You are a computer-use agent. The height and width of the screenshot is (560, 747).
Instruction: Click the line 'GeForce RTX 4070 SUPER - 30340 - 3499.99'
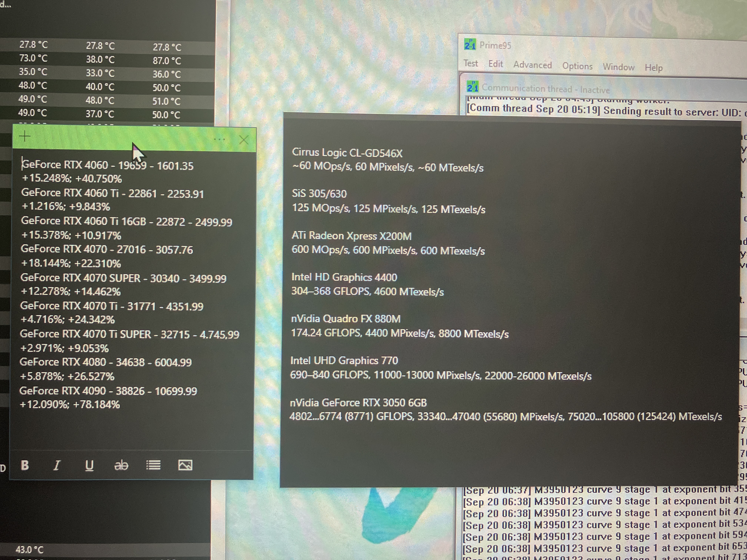click(123, 278)
